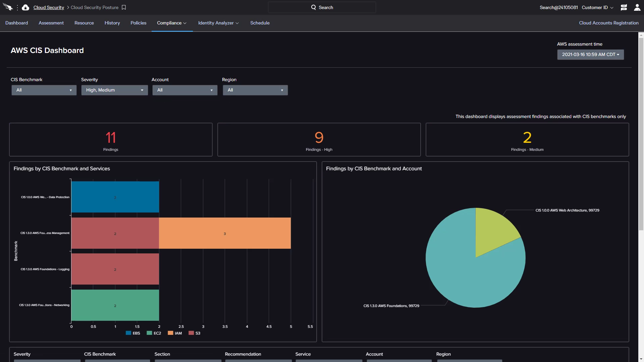Click the blue EBS Data Protection bar
The height and width of the screenshot is (362, 644).
[x=115, y=197]
